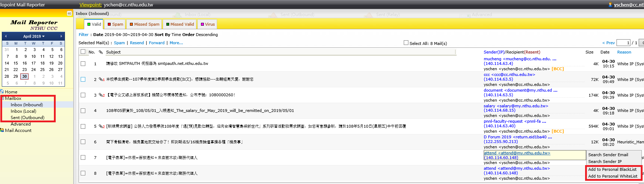Choose Add to Personal BlackList

tap(612, 169)
